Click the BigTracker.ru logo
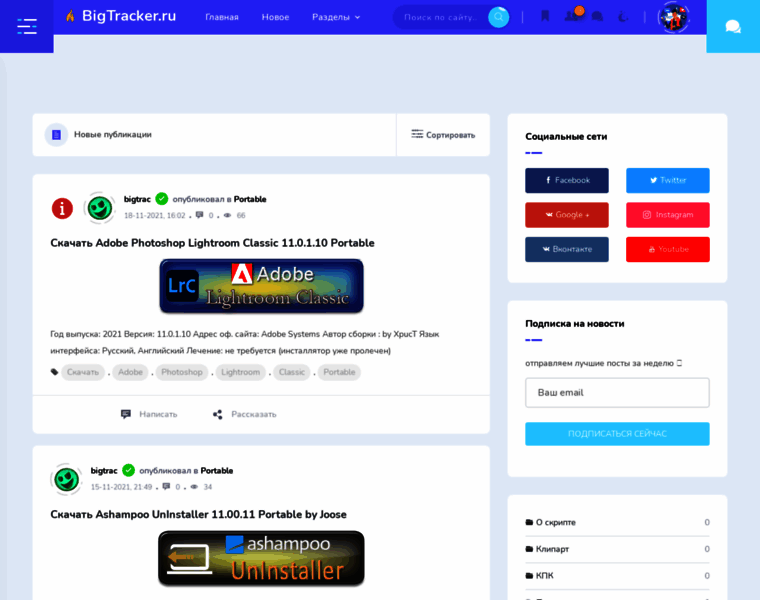Viewport: 760px width, 600px height. click(x=121, y=16)
